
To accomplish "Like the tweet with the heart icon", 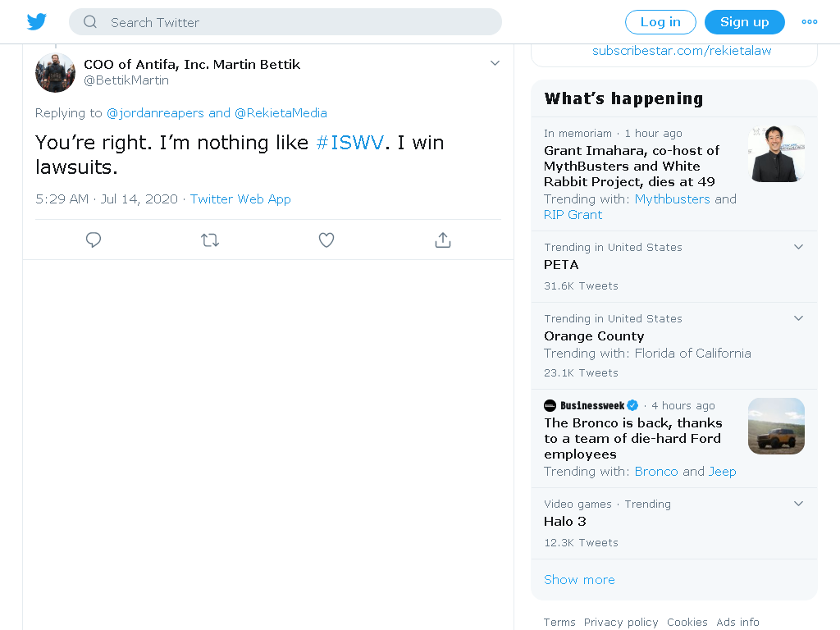I will [x=326, y=240].
